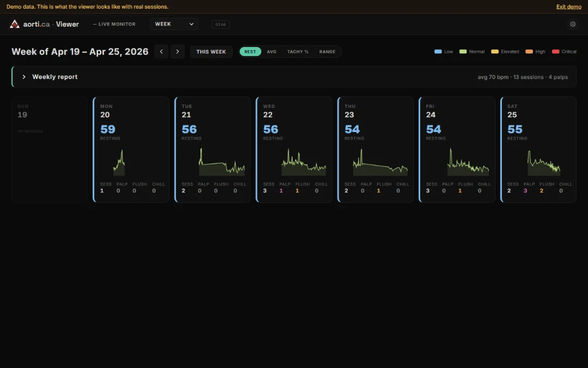588x368 pixels.
Task: Open the WEEK view dropdown
Action: pos(174,24)
